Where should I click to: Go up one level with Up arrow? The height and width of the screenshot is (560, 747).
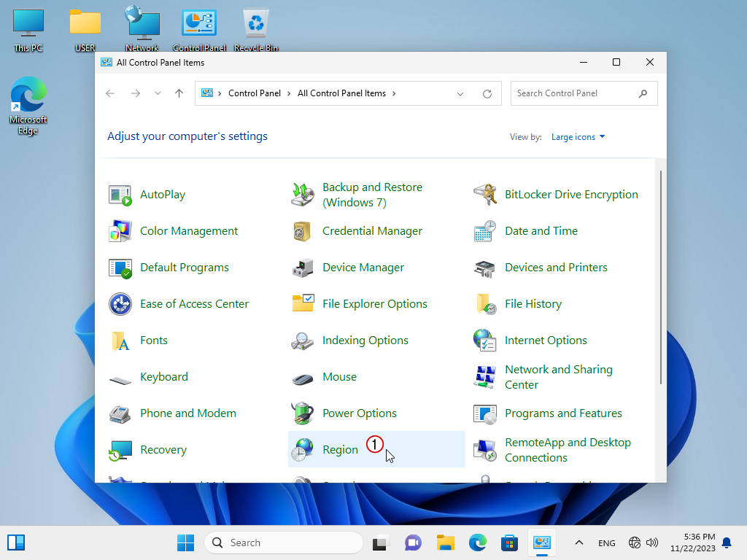(179, 93)
